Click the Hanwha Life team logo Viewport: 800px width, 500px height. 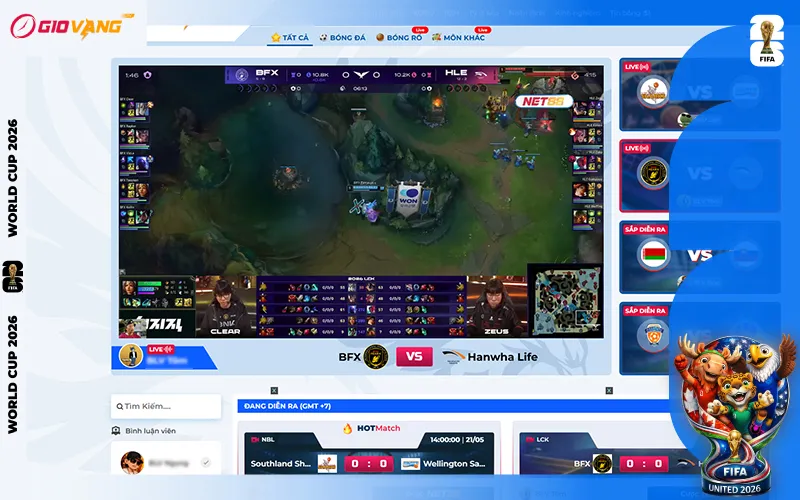[454, 356]
